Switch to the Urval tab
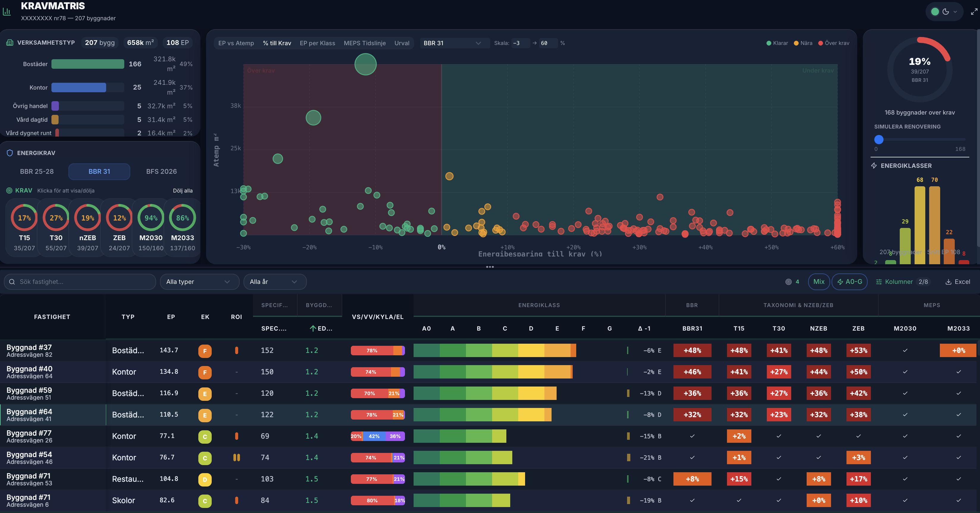The height and width of the screenshot is (513, 980). pos(402,43)
